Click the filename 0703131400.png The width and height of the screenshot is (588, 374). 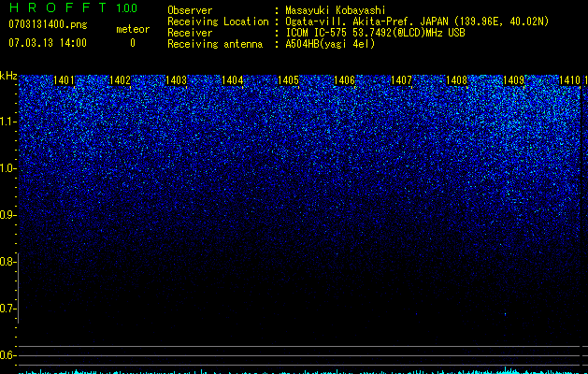(48, 25)
